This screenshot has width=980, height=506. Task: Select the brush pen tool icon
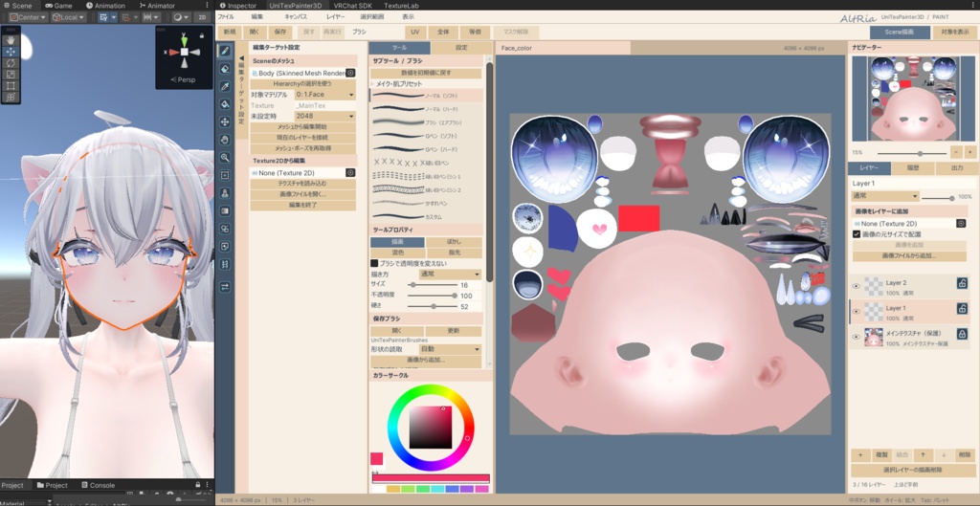[x=225, y=51]
